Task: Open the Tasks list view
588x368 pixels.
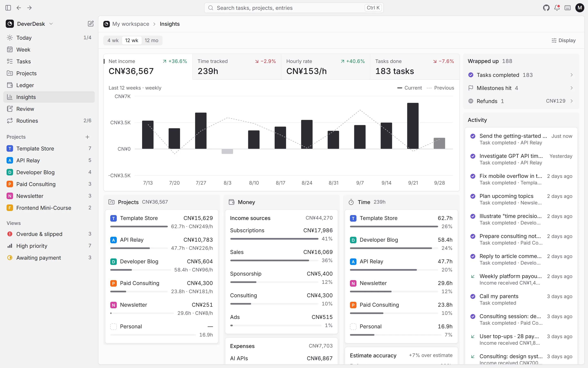Action: pyautogui.click(x=49, y=61)
